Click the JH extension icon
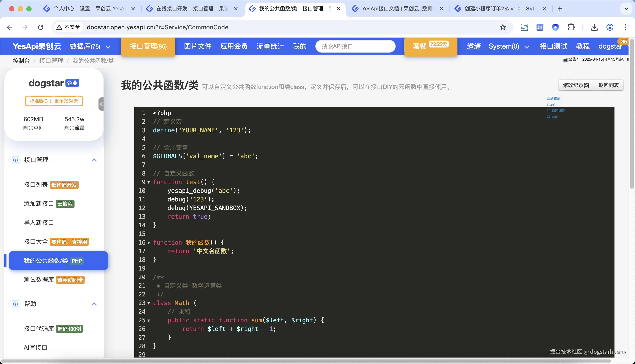Screen dimensions: 635x364 (540, 27)
